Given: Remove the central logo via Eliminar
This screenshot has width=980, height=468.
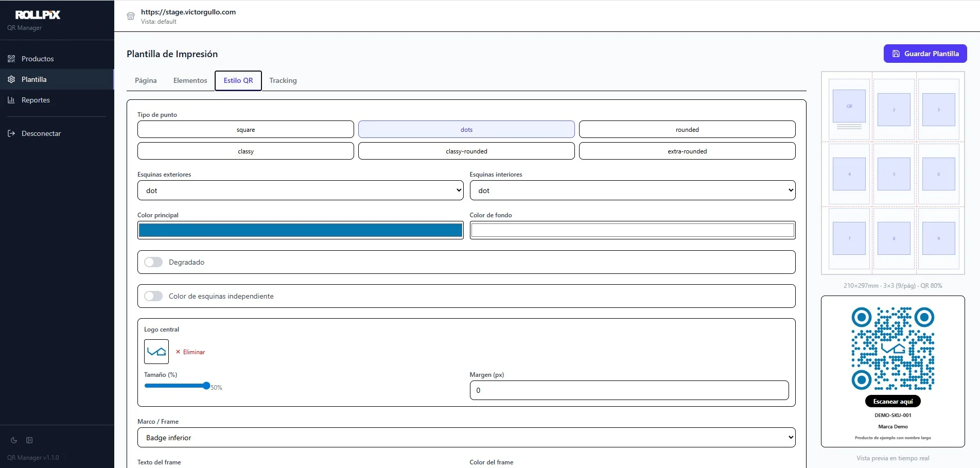Looking at the screenshot, I should tap(190, 352).
